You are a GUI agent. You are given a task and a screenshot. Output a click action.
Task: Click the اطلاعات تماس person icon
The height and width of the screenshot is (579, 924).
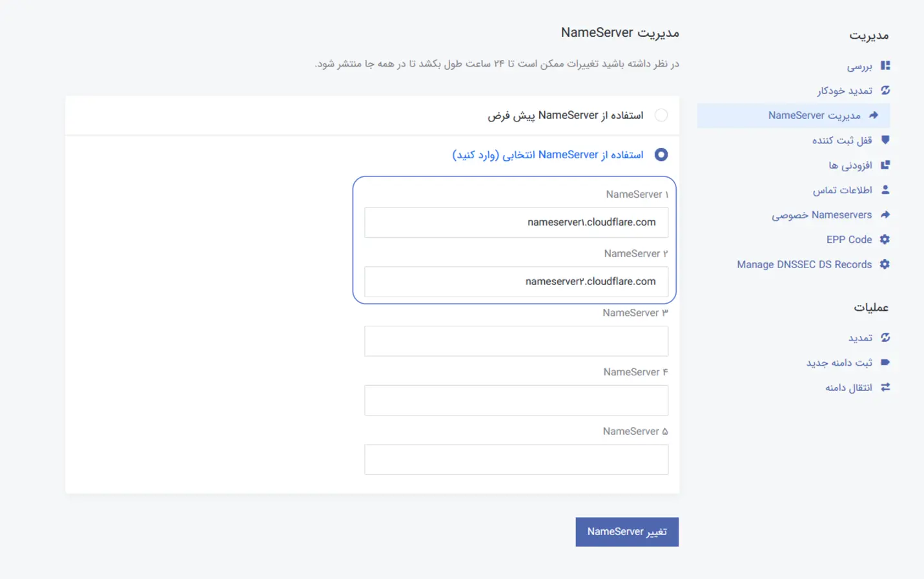(x=885, y=189)
